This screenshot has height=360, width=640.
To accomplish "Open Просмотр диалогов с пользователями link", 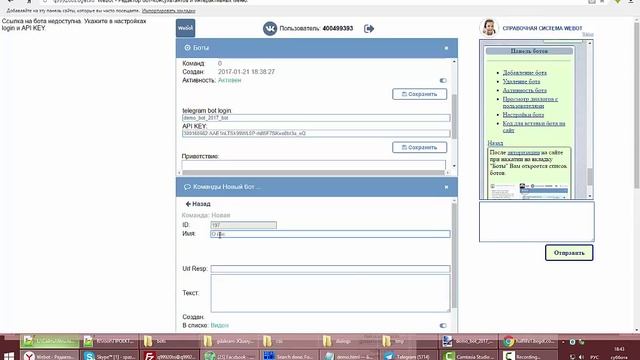I will pos(530,102).
